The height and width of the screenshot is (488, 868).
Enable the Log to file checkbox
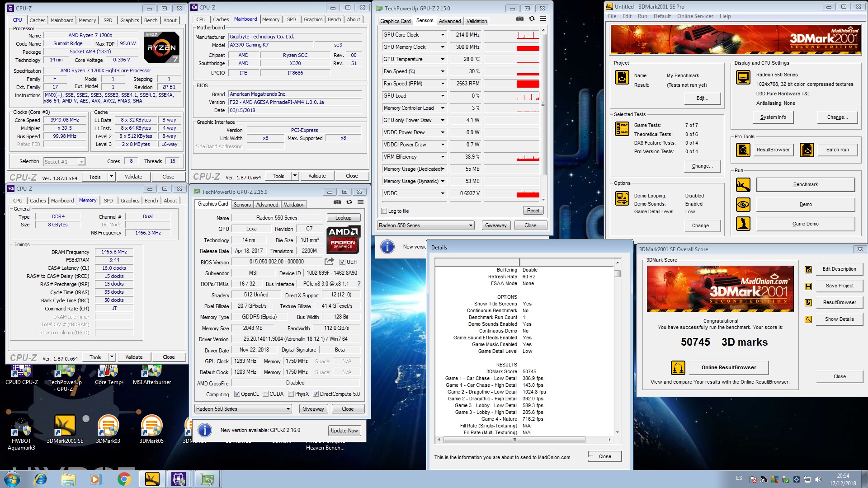point(384,211)
